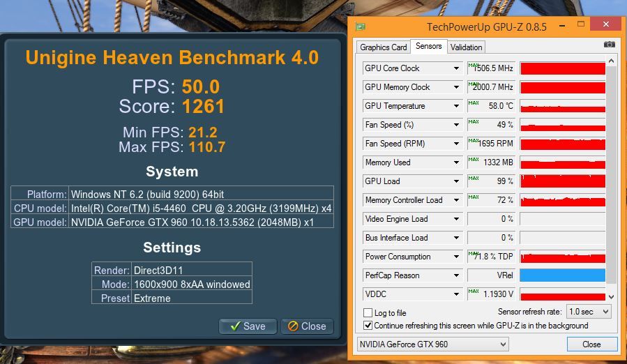
Task: Minimize the GPU-Z window
Action: pyautogui.click(x=562, y=26)
